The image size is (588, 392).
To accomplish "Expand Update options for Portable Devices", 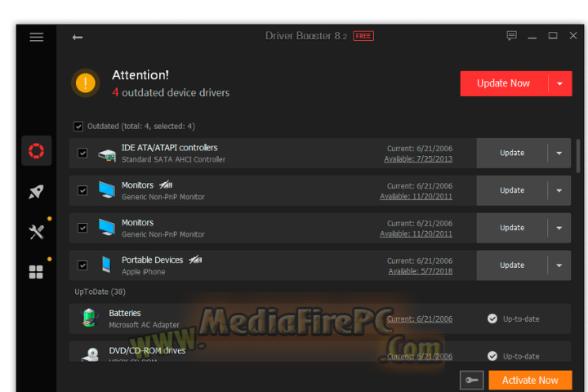I will [559, 265].
